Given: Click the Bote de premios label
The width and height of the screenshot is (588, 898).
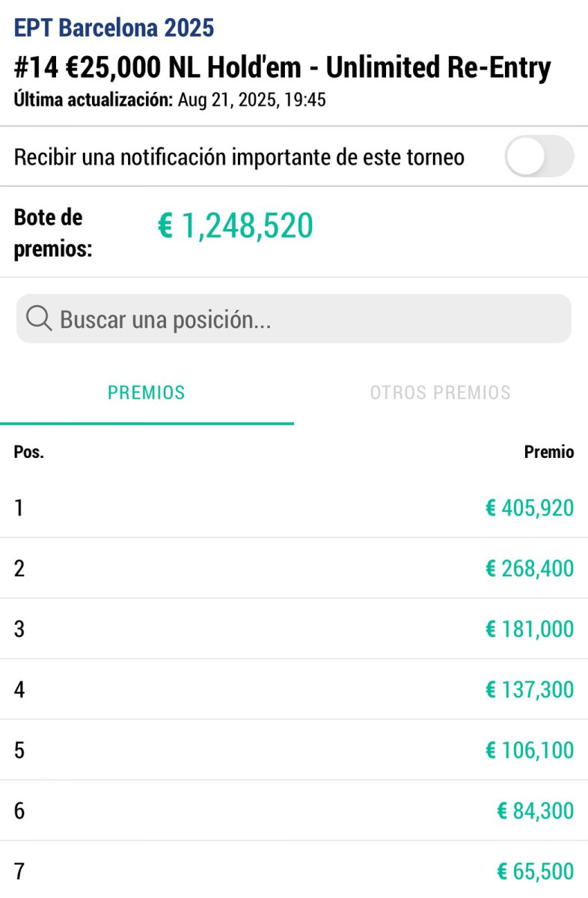Looking at the screenshot, I should click(52, 233).
